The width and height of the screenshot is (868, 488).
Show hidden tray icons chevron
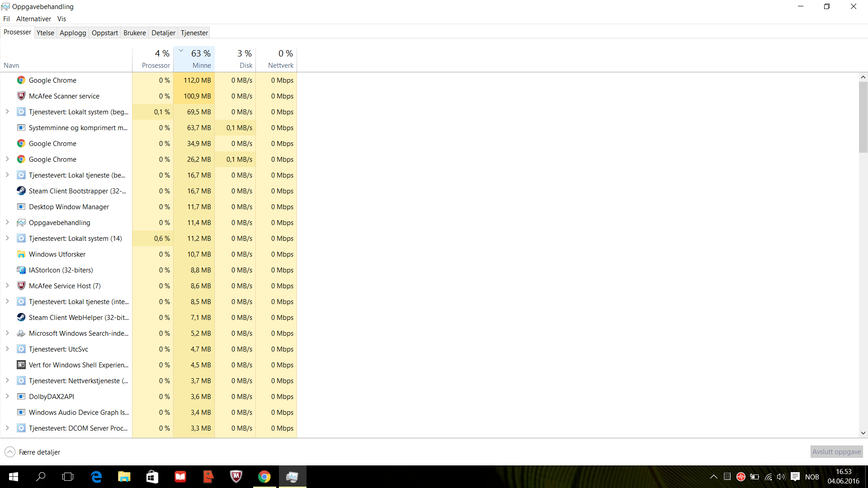(714, 477)
